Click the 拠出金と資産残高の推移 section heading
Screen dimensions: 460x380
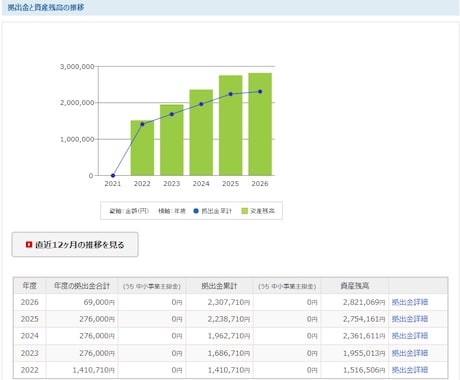46,7
